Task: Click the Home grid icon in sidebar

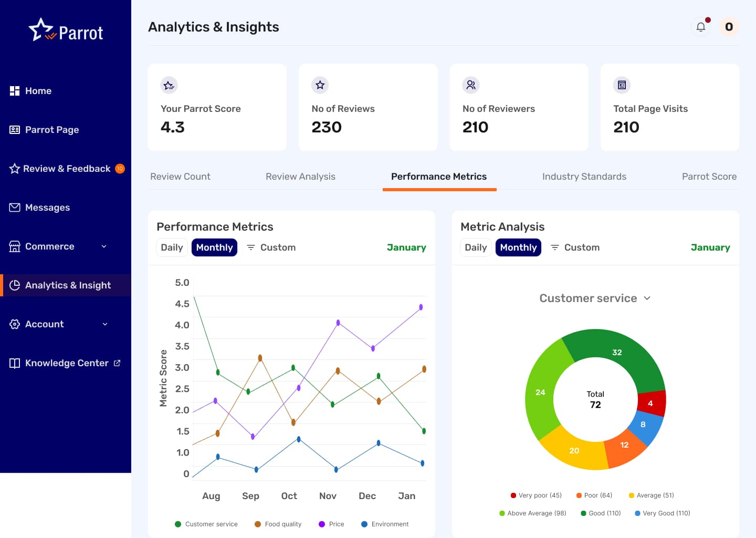Action: pyautogui.click(x=15, y=91)
